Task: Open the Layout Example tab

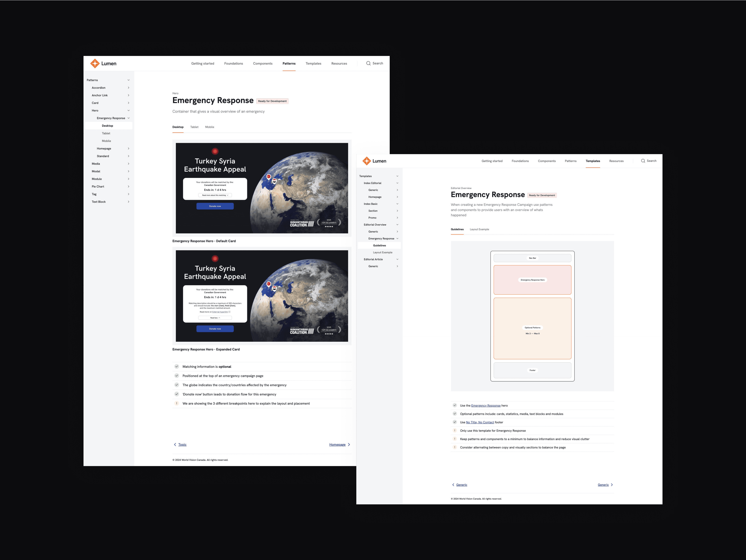Action: [479, 229]
